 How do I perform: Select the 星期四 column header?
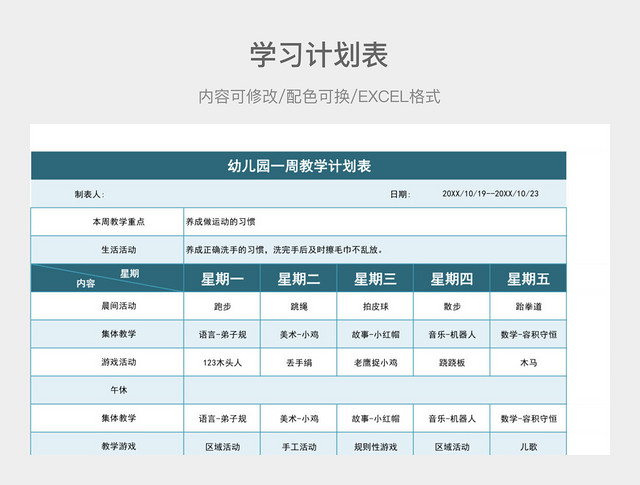pos(451,278)
